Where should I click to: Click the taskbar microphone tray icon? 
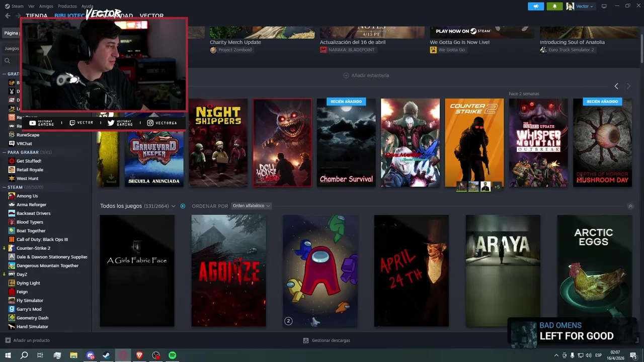pos(573,355)
